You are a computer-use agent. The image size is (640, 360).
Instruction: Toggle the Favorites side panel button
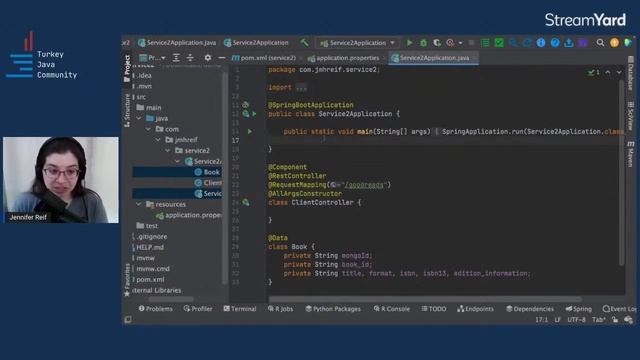tap(127, 279)
